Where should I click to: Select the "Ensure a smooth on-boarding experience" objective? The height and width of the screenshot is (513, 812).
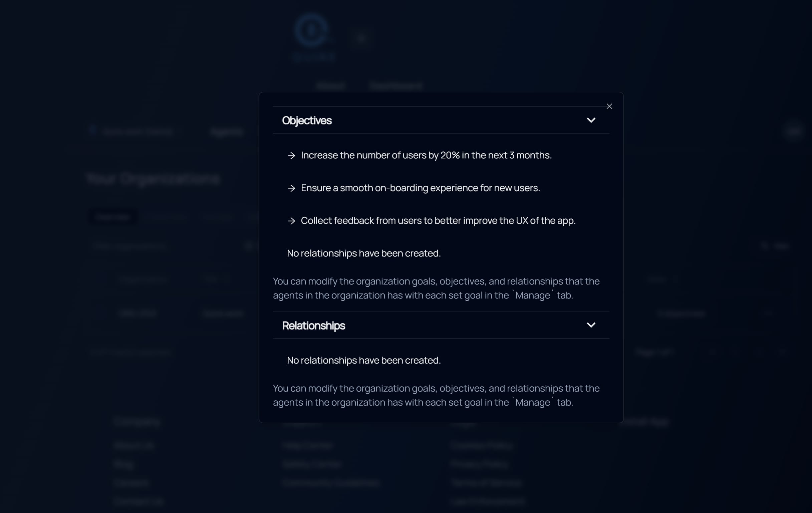tap(420, 188)
